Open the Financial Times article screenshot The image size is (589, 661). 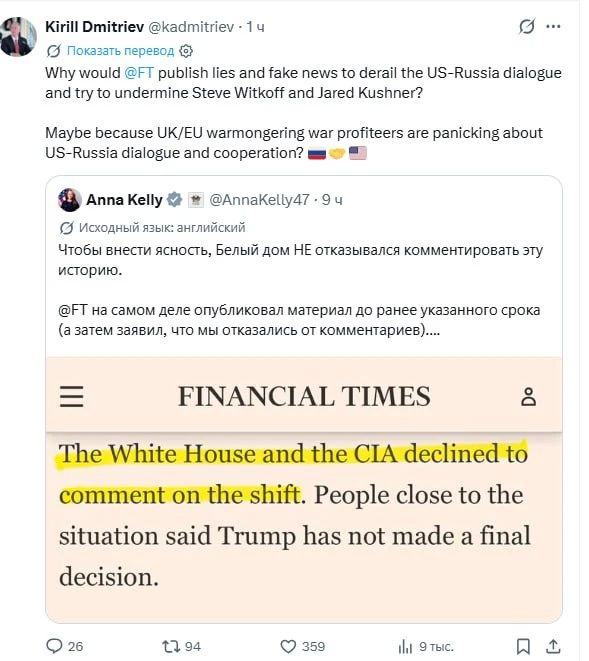click(304, 489)
